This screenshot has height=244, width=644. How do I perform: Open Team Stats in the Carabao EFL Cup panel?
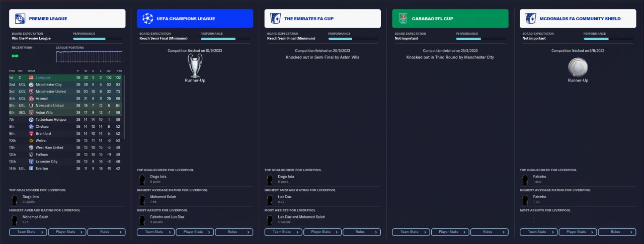(x=412, y=232)
